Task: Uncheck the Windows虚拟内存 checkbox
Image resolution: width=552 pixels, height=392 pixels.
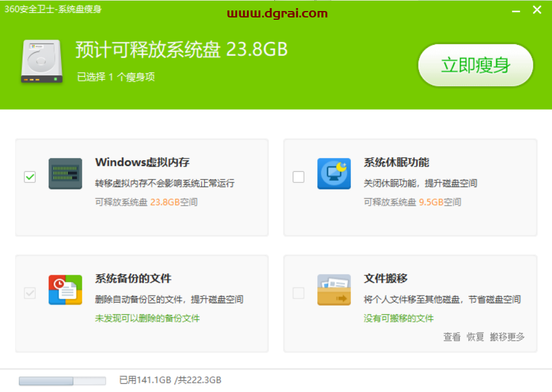Action: click(30, 177)
